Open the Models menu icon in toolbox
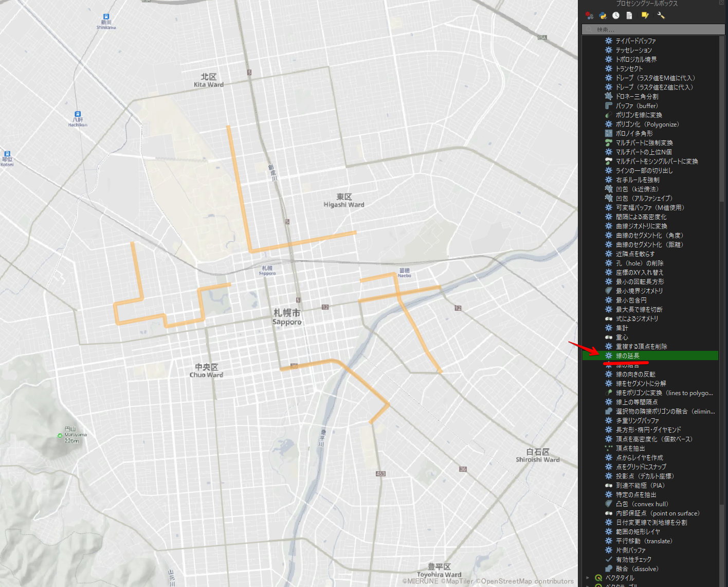Viewport: 728px width, 587px height. point(590,16)
